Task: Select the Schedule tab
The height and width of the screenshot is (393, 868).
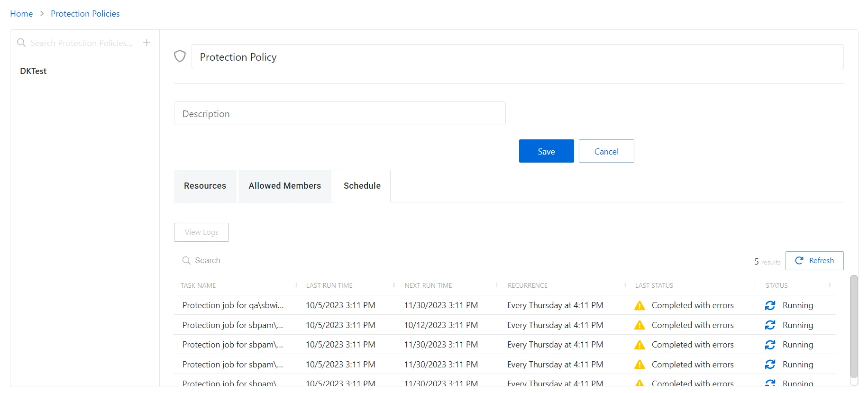Action: coord(362,186)
